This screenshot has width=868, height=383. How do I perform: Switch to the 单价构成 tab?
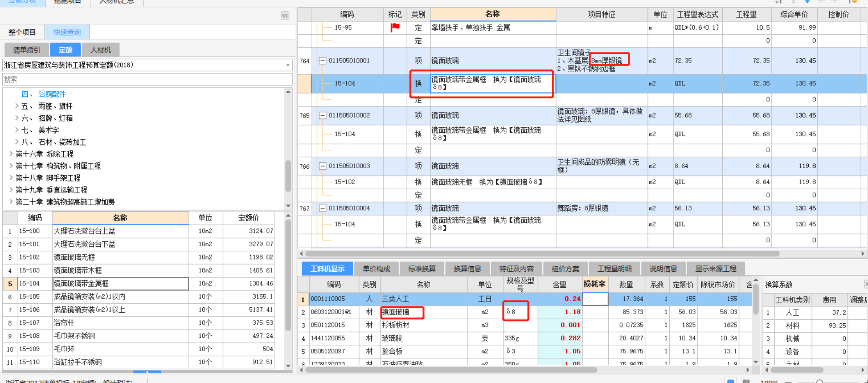[376, 269]
